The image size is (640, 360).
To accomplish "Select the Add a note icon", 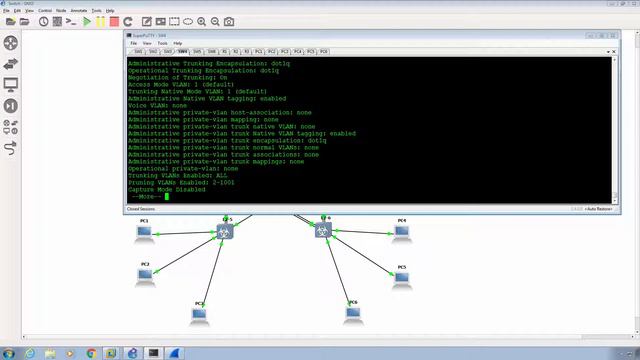I will (147, 22).
